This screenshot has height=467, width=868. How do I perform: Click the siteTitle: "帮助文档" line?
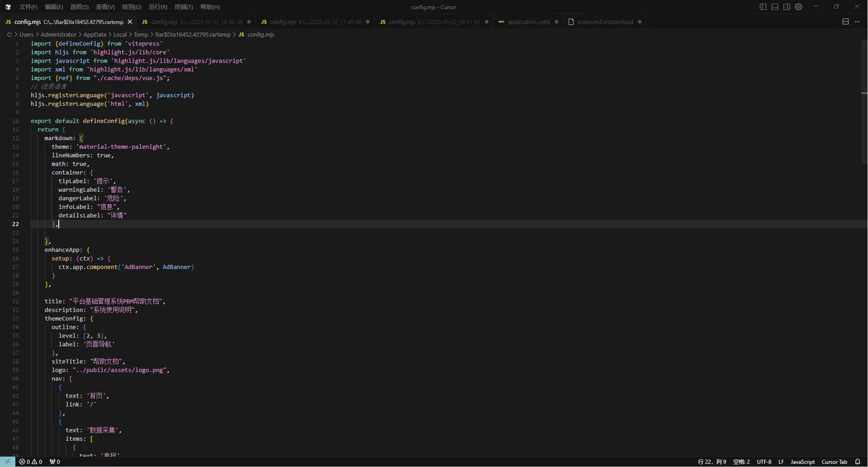89,362
